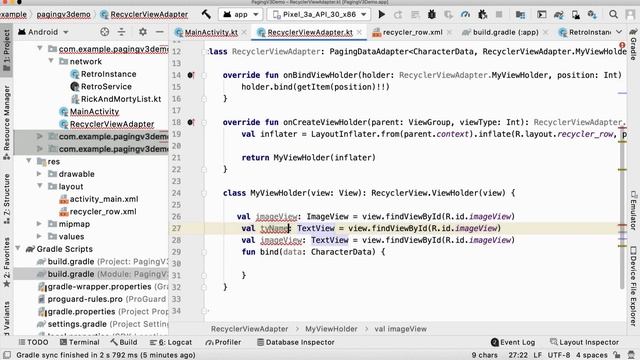The height and width of the screenshot is (360, 640).
Task: Open the Profiler tool window
Action: click(223, 342)
